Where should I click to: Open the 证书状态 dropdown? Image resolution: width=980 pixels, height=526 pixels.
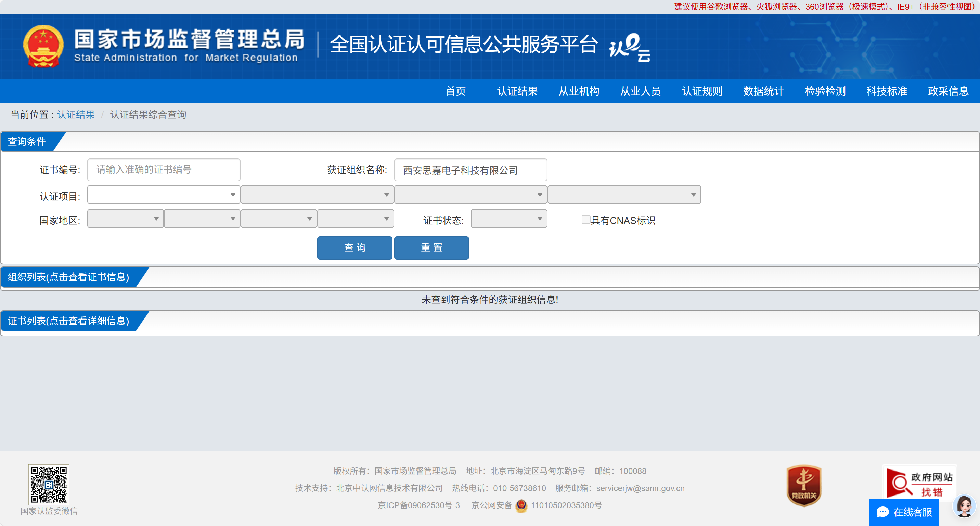pyautogui.click(x=508, y=219)
